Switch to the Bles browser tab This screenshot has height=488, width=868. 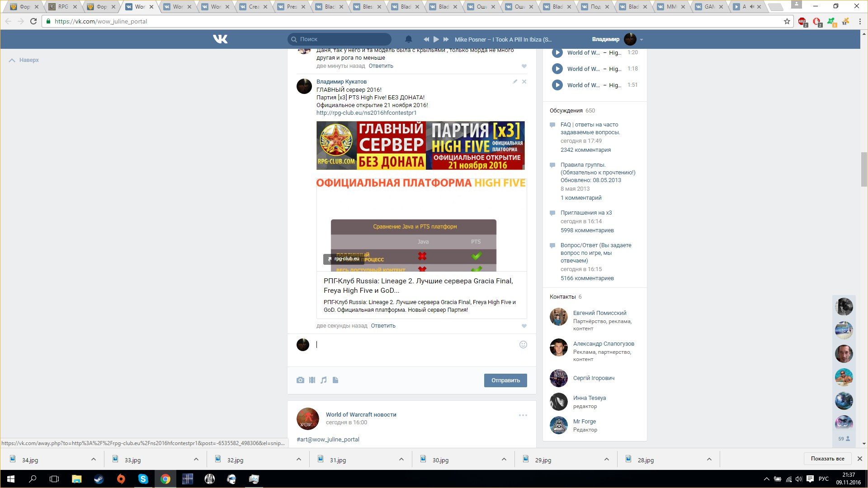click(368, 7)
